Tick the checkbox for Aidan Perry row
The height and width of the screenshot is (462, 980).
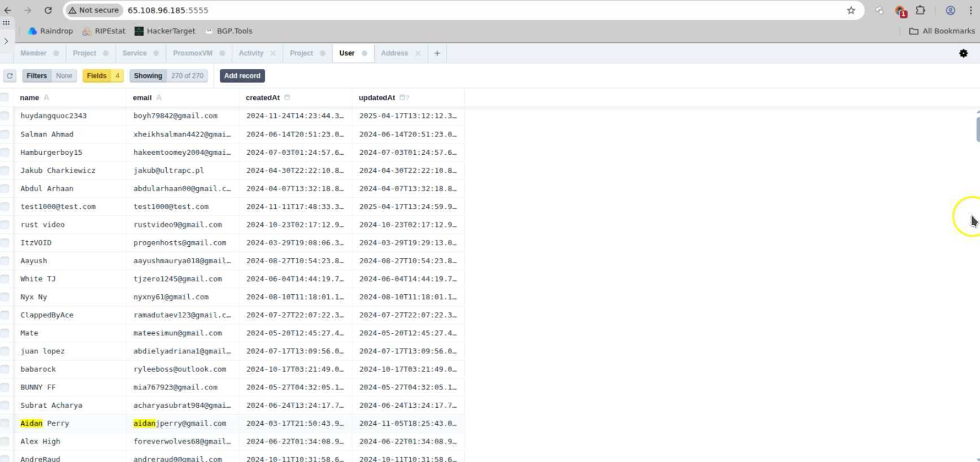click(5, 424)
